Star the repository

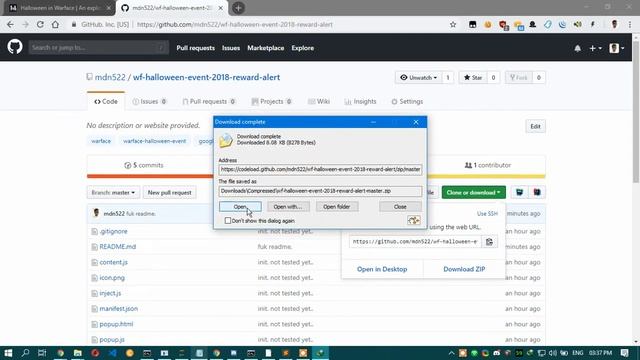[x=473, y=78]
